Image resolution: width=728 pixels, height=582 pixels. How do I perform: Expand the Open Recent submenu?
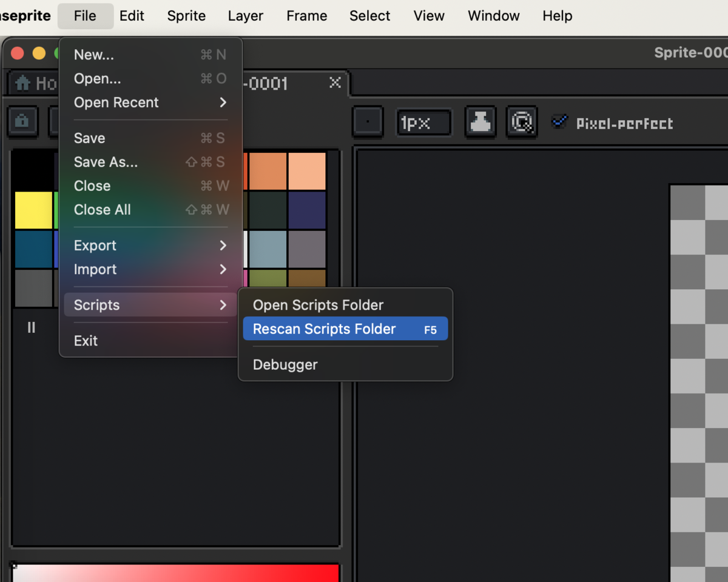point(150,102)
